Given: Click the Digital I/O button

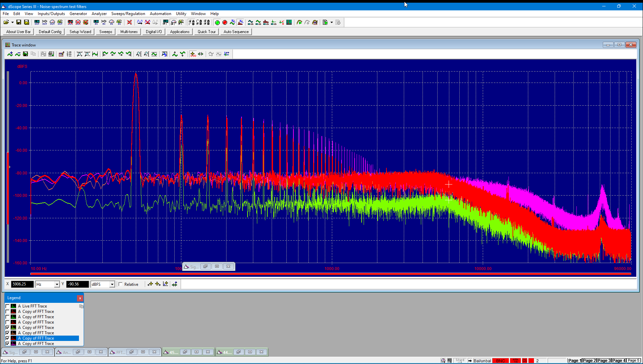Looking at the screenshot, I should click(x=154, y=32).
